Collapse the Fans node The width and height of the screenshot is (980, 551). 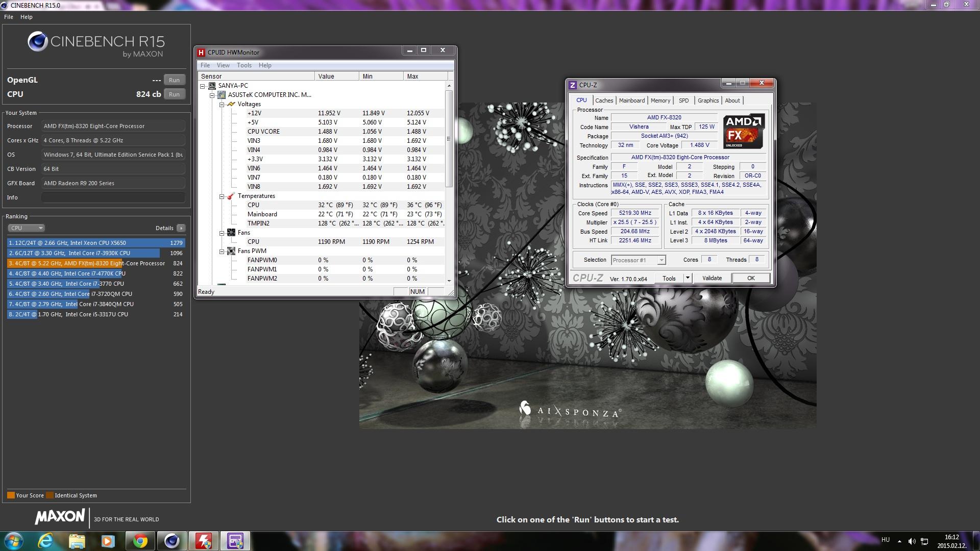pos(222,233)
